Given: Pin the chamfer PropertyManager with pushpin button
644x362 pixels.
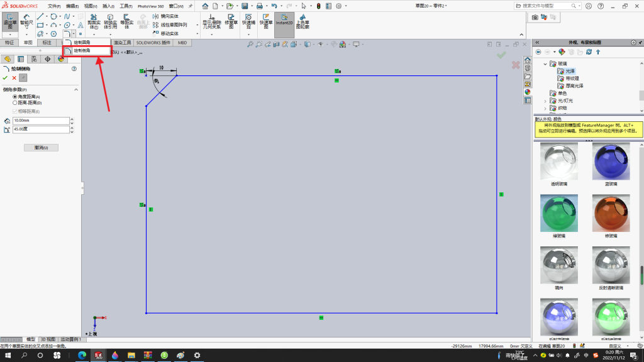Looking at the screenshot, I should coord(23,77).
